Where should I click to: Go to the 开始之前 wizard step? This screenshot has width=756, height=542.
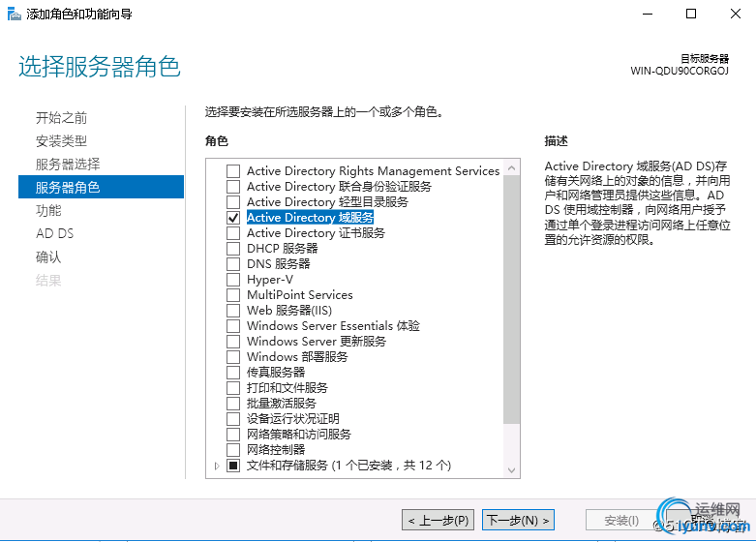pyautogui.click(x=61, y=118)
